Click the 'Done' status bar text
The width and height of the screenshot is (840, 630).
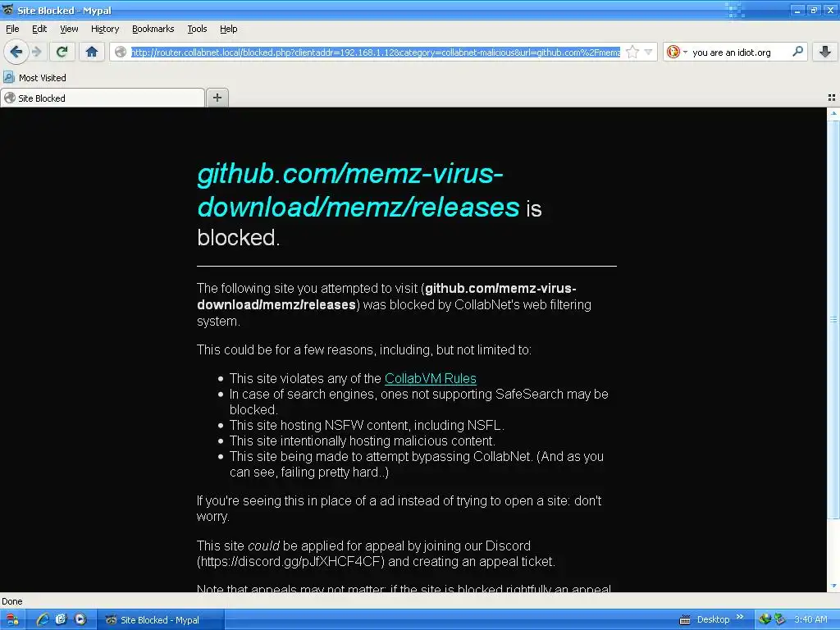point(11,601)
